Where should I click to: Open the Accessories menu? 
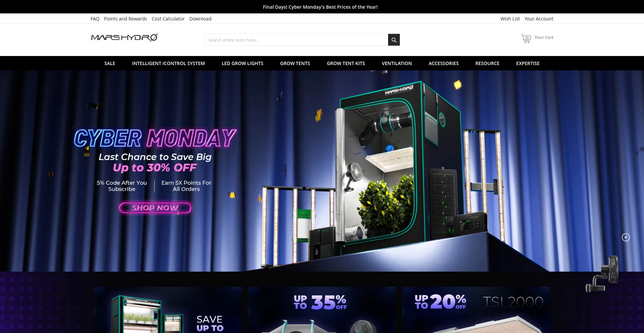(443, 63)
